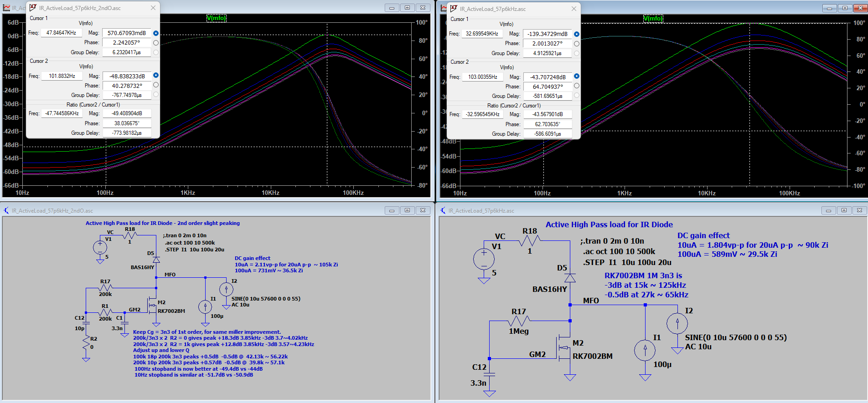This screenshot has width=868, height=403.
Task: Click the BAS16HY diode D5 in 2ndO schematic
Action: [156, 260]
